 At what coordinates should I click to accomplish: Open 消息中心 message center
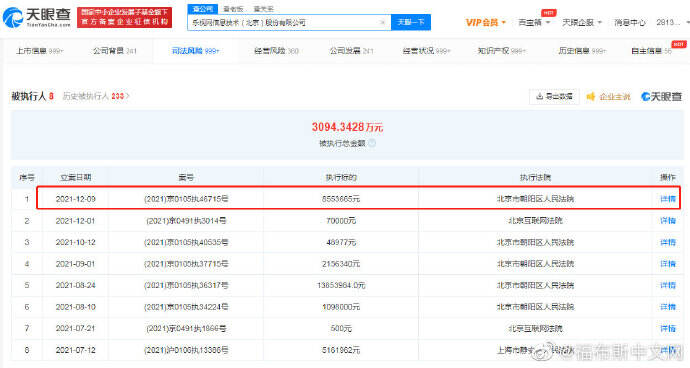point(630,22)
